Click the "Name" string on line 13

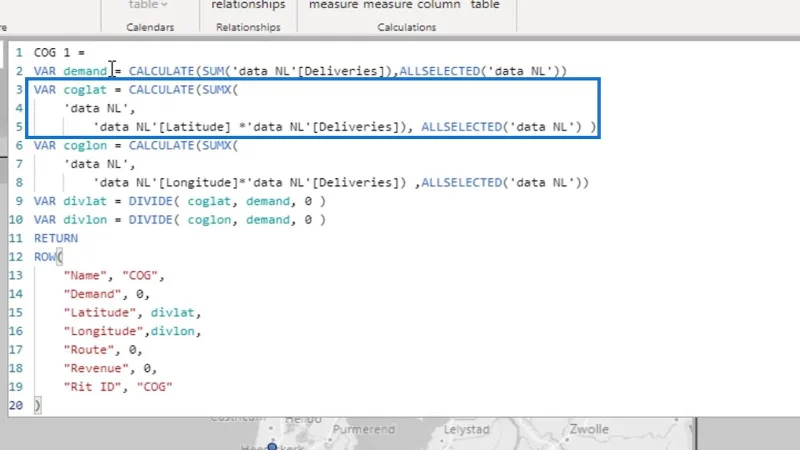(85, 276)
